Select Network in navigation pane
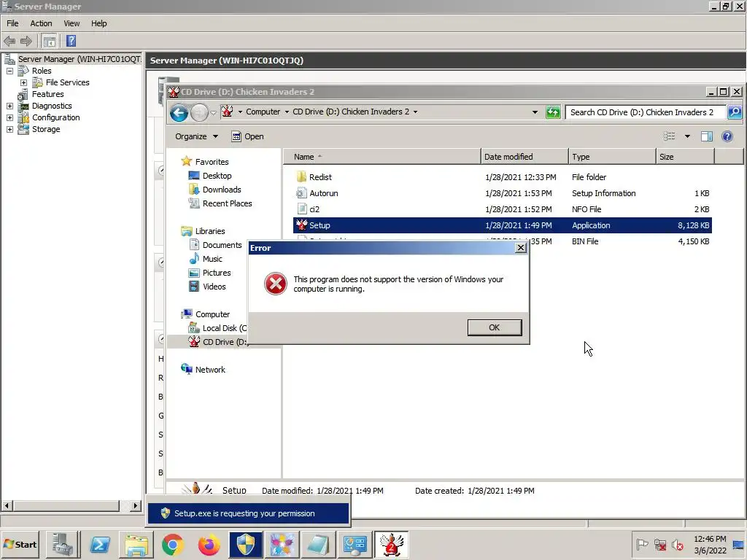 [x=210, y=370]
